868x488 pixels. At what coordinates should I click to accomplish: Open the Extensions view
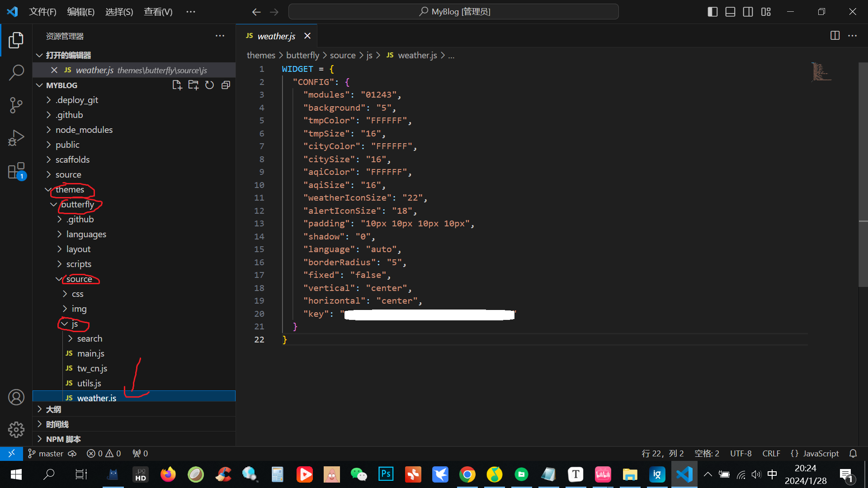pos(16,171)
